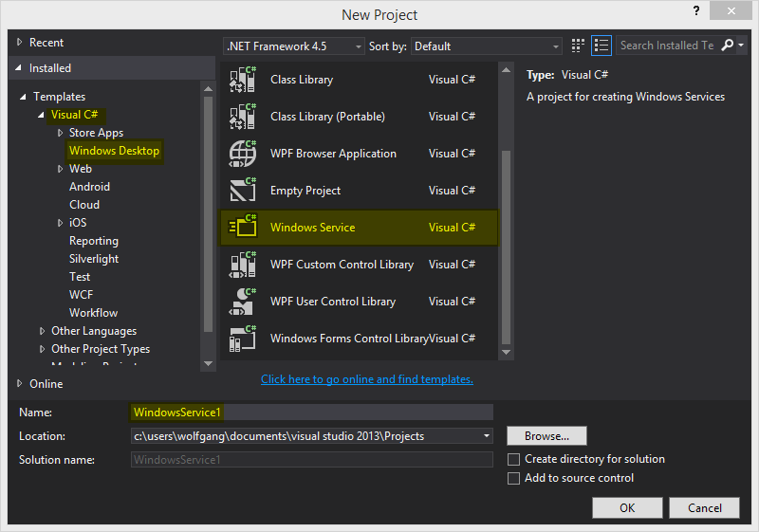The width and height of the screenshot is (759, 532).
Task: Expand the Other Languages tree node
Action: (x=43, y=331)
